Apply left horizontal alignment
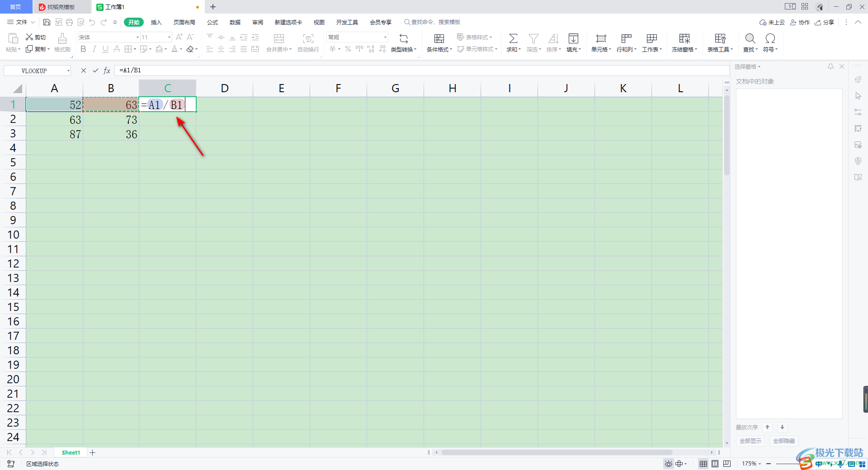The image size is (868, 470). click(x=210, y=49)
